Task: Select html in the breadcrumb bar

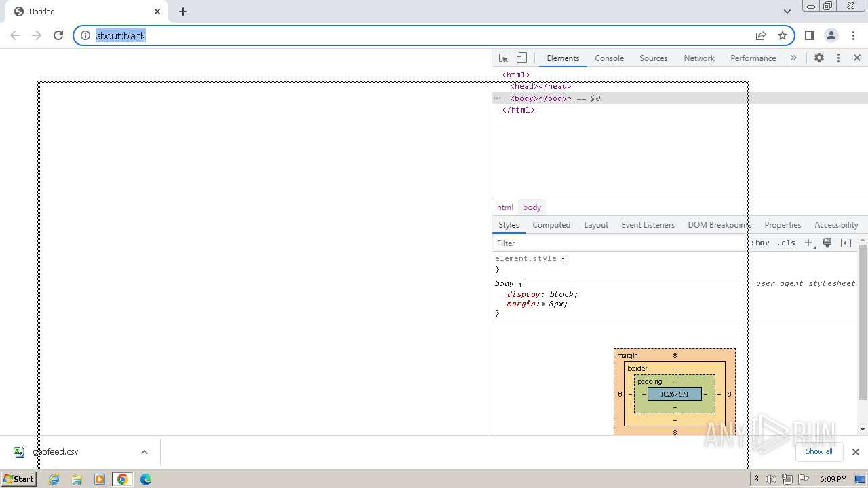Action: (x=505, y=207)
